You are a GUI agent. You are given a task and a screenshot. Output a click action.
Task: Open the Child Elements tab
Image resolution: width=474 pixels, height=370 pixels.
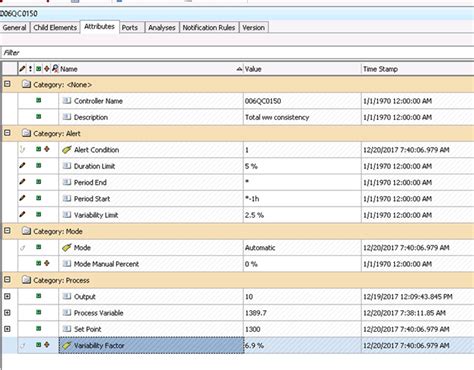pyautogui.click(x=55, y=28)
